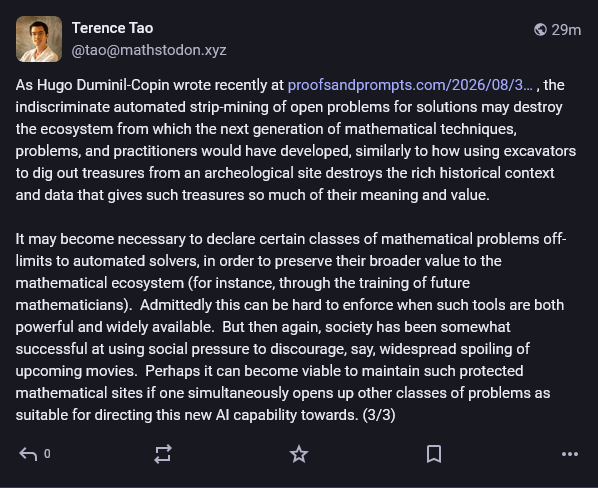
Task: Click the words "upcoming movies" in the post
Action: point(76,371)
